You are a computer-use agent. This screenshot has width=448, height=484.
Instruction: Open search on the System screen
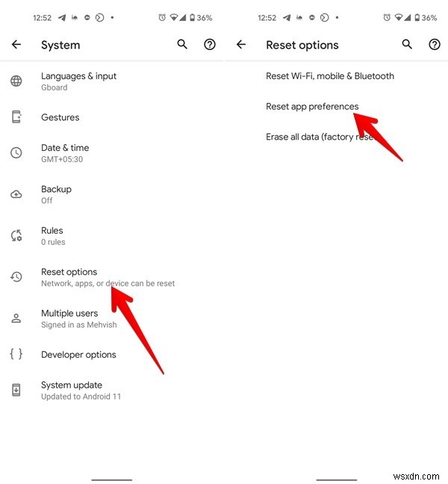click(182, 45)
